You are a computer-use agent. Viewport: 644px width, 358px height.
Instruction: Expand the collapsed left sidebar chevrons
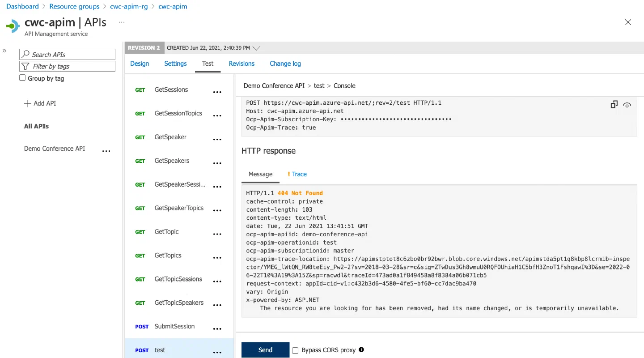(4, 51)
